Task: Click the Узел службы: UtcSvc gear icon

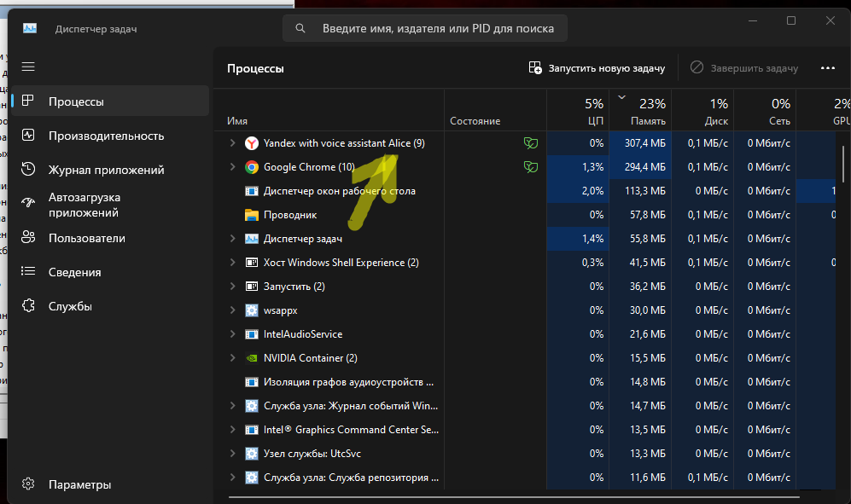Action: pyautogui.click(x=251, y=454)
